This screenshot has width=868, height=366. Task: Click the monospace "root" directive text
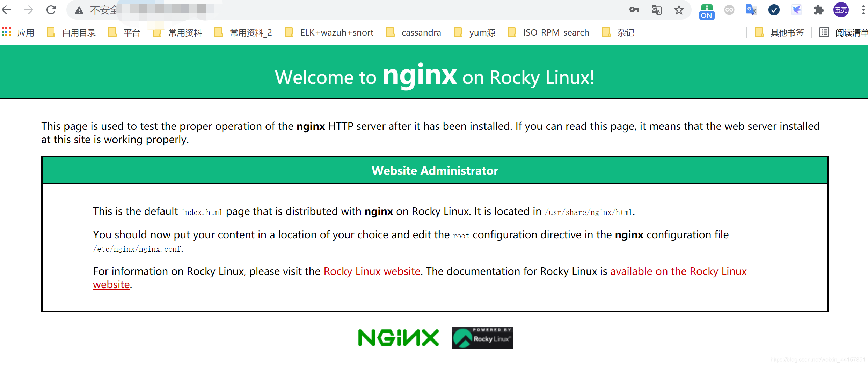[461, 236]
